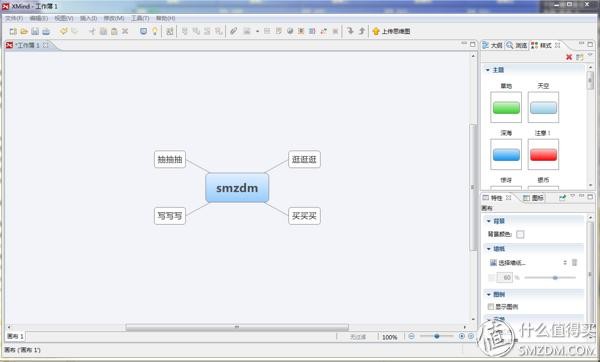Click the red X icon in styles panel
600x362 pixels.
pos(569,57)
